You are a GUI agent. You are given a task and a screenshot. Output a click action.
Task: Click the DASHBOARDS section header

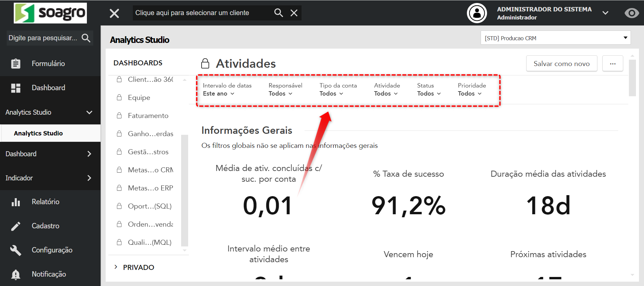click(138, 63)
